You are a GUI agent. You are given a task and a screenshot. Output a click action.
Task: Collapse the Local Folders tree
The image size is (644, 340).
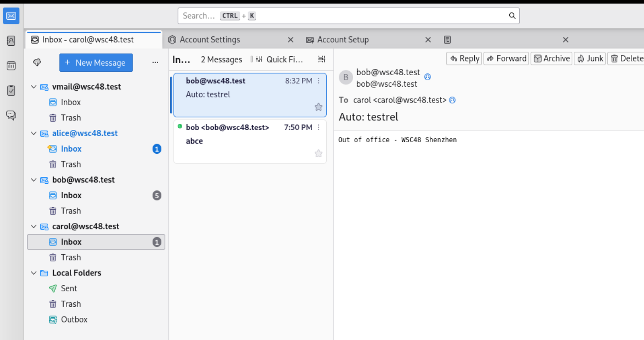coord(34,273)
